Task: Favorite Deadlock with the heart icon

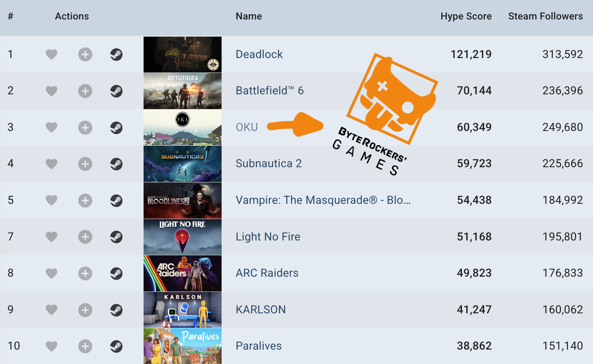Action: pyautogui.click(x=51, y=55)
